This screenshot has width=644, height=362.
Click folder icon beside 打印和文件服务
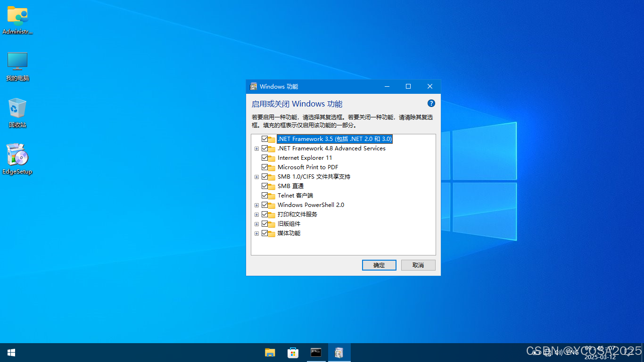[272, 214]
